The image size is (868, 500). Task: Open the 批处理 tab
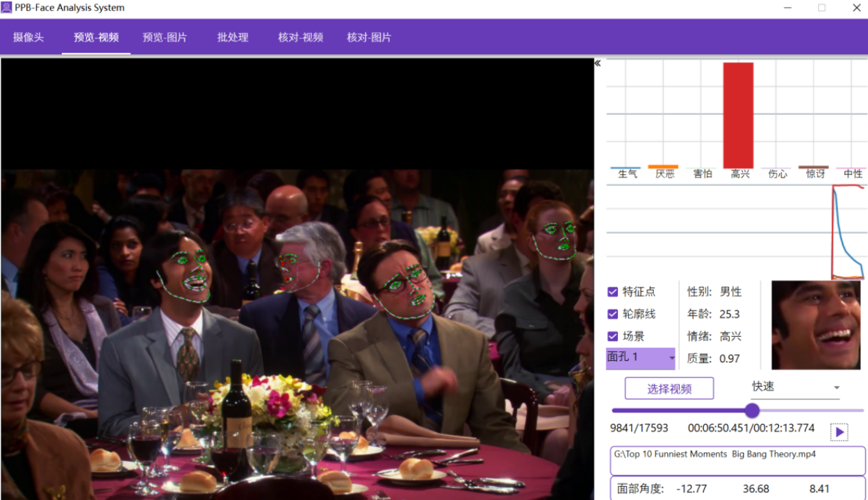coord(233,37)
